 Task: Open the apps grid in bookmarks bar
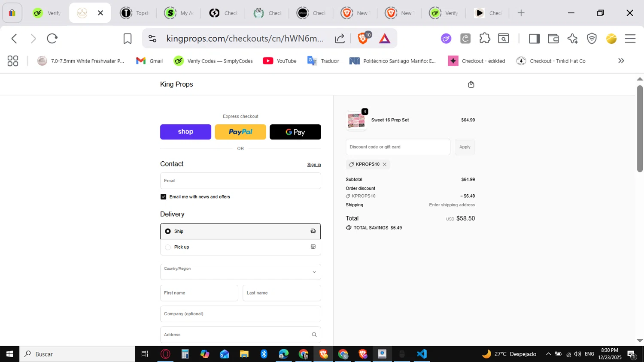pos(13,61)
